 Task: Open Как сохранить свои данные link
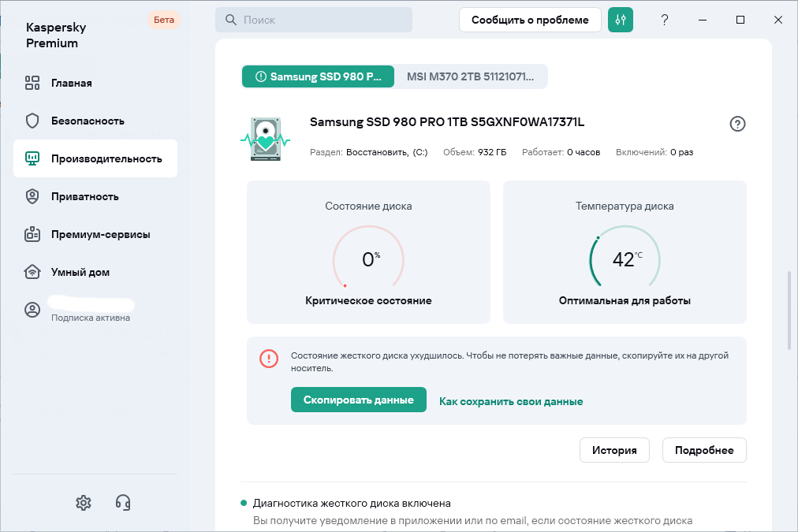[x=511, y=401]
